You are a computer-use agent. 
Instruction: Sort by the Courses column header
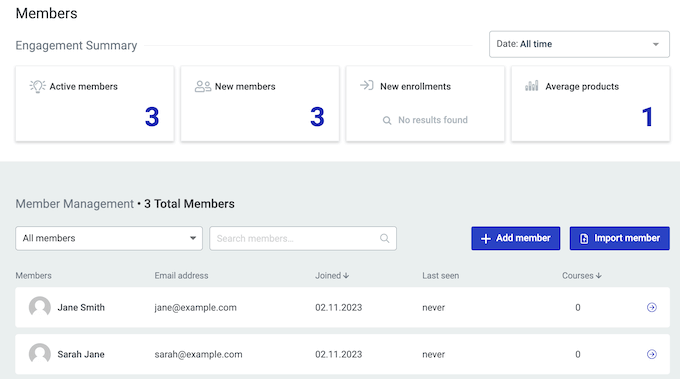click(x=582, y=275)
